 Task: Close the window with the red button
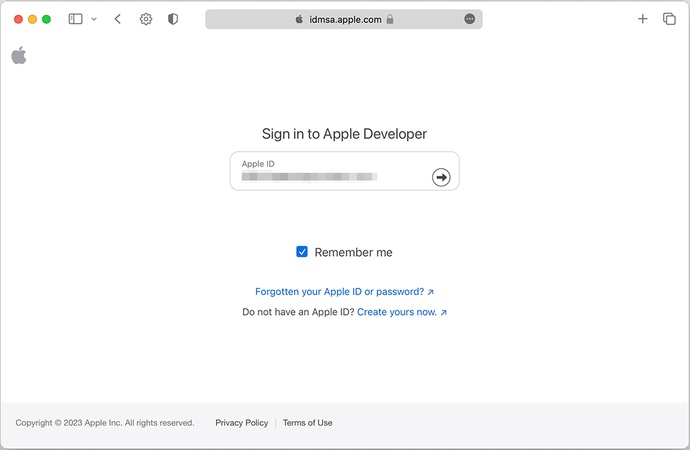click(18, 19)
